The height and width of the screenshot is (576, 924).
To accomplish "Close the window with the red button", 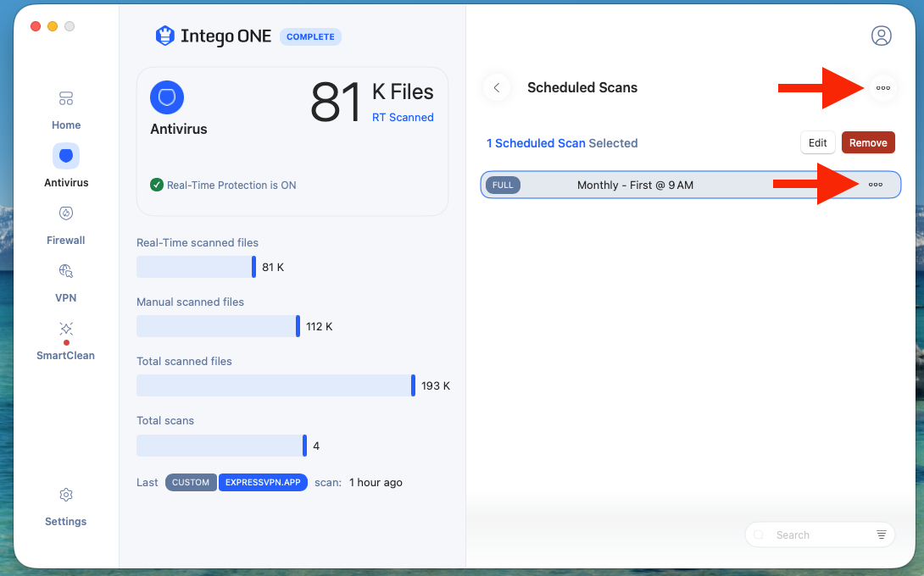I will coord(36,26).
